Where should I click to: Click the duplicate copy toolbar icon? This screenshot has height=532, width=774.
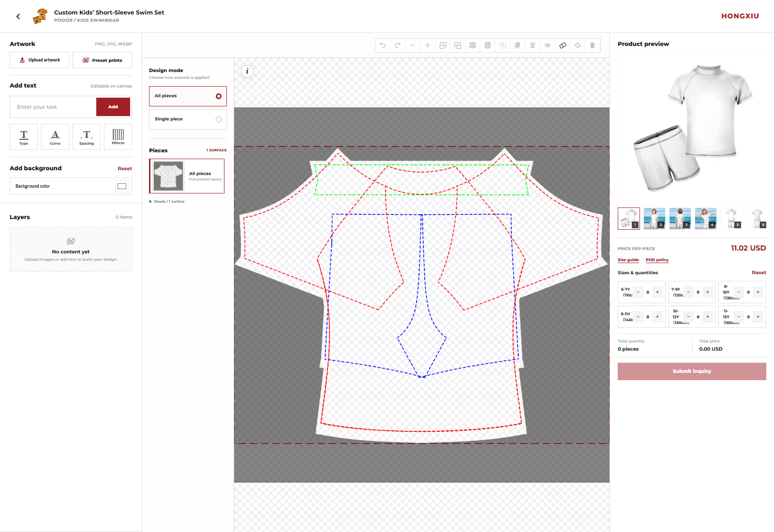coord(518,45)
